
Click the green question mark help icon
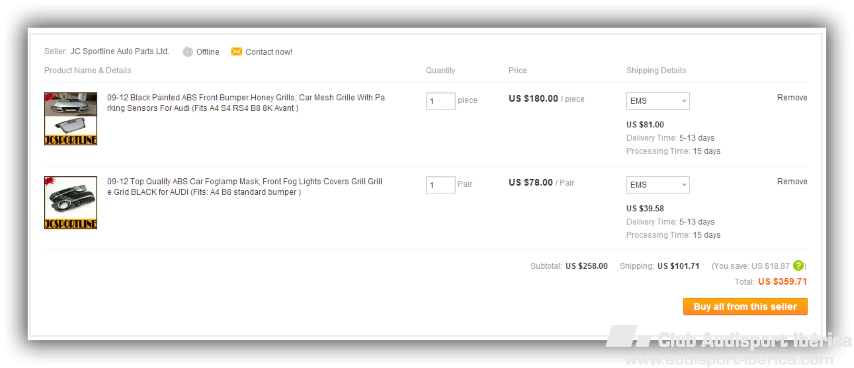[x=798, y=266]
